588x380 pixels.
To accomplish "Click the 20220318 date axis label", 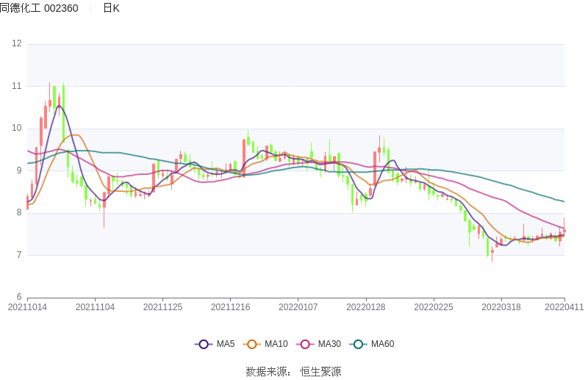I will [x=501, y=307].
